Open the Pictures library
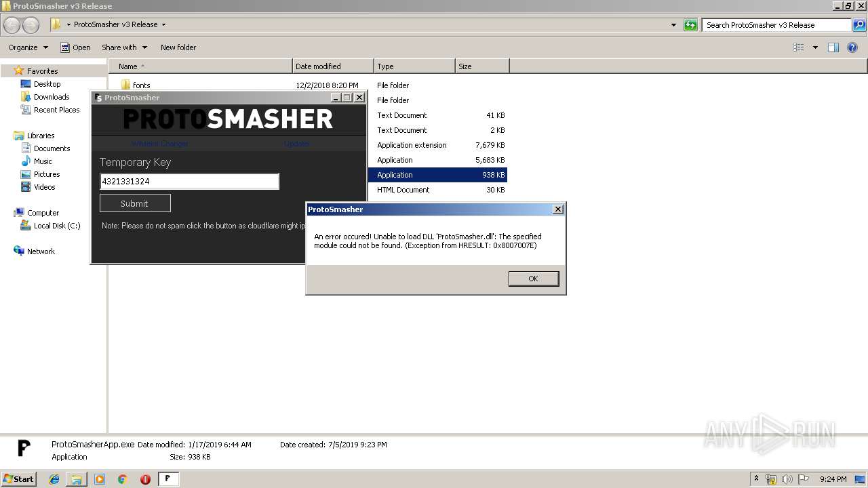The image size is (868, 488). coord(47,174)
